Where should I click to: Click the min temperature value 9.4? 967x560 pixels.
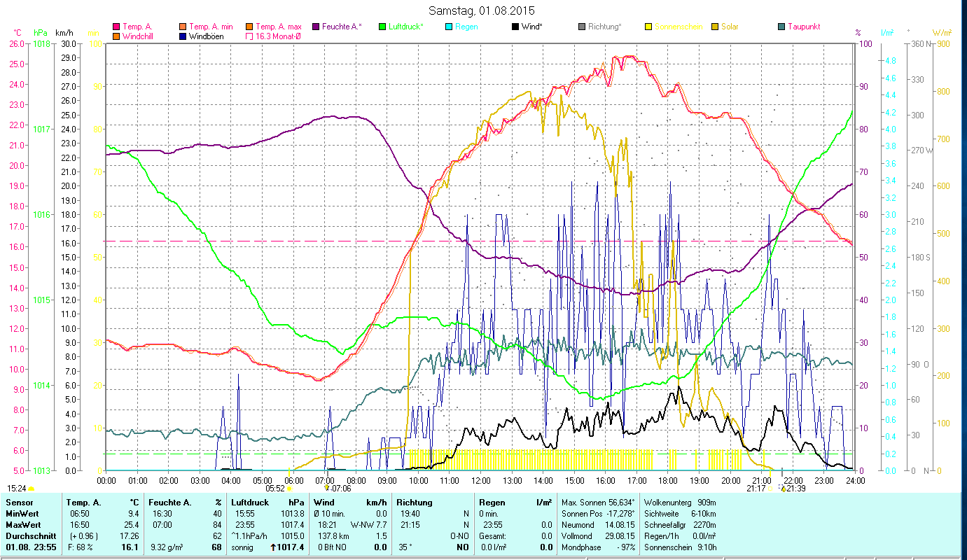click(x=132, y=513)
